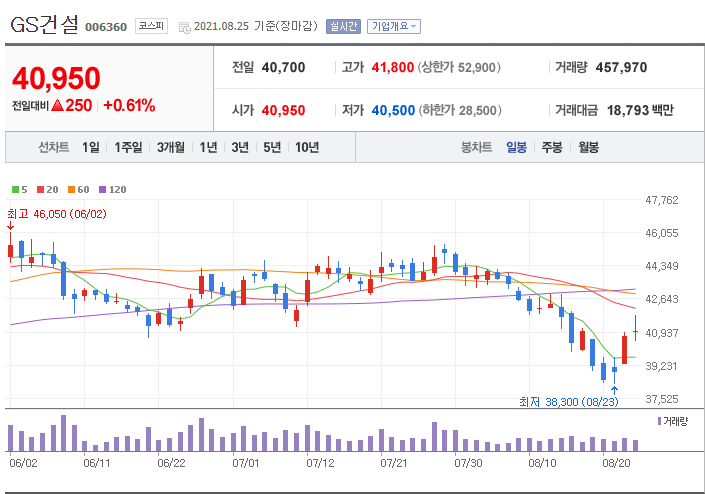
Task: Click the 08/20 date axis label
Action: pyautogui.click(x=616, y=463)
